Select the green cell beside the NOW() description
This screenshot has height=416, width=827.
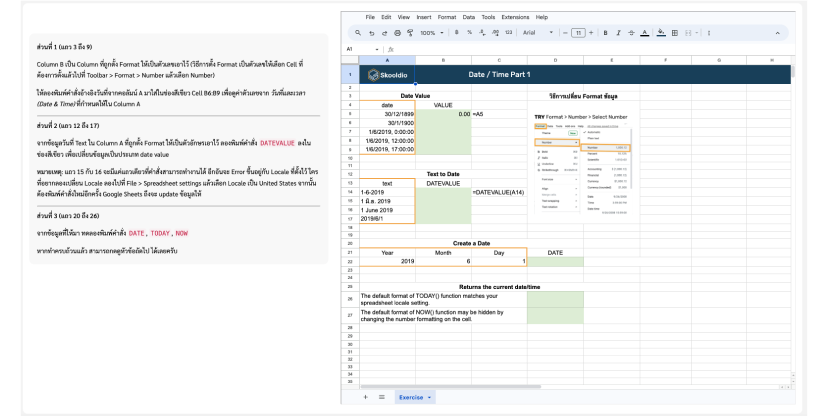point(555,315)
